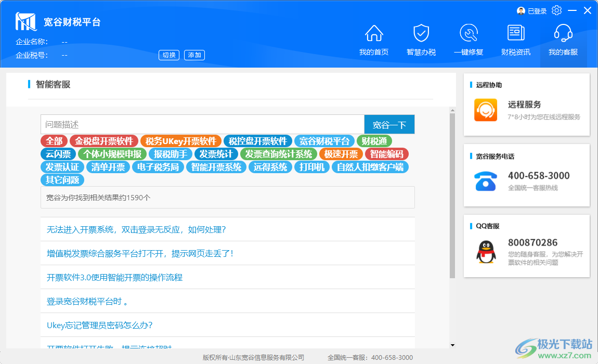Click QQ number 800870286
The image size is (598, 364).
pyautogui.click(x=532, y=243)
